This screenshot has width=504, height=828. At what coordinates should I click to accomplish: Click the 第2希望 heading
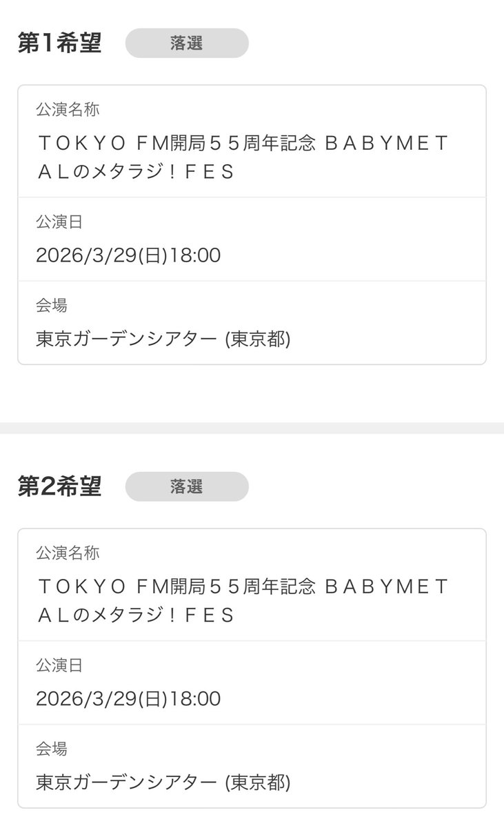coord(59,486)
